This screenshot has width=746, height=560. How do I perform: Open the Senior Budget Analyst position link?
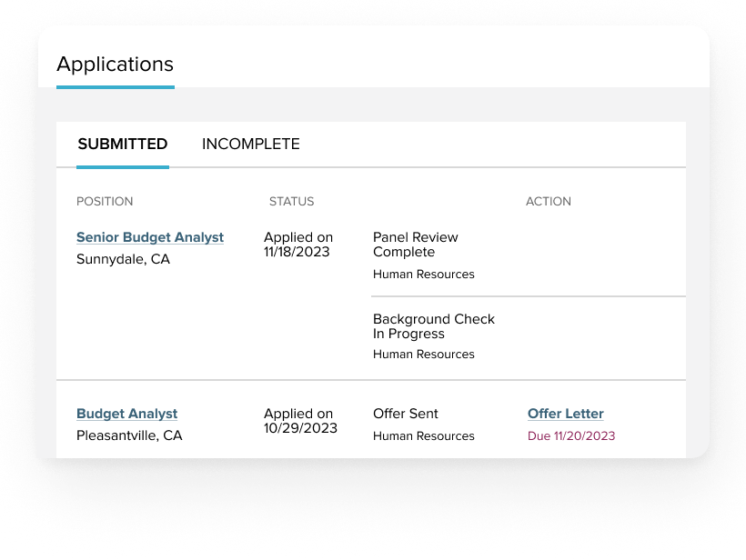(x=150, y=237)
